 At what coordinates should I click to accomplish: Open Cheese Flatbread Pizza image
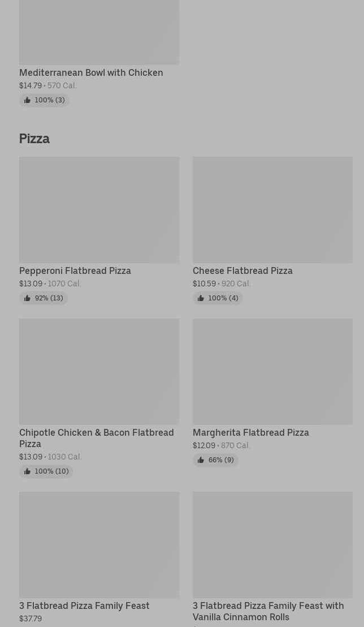coord(272,209)
